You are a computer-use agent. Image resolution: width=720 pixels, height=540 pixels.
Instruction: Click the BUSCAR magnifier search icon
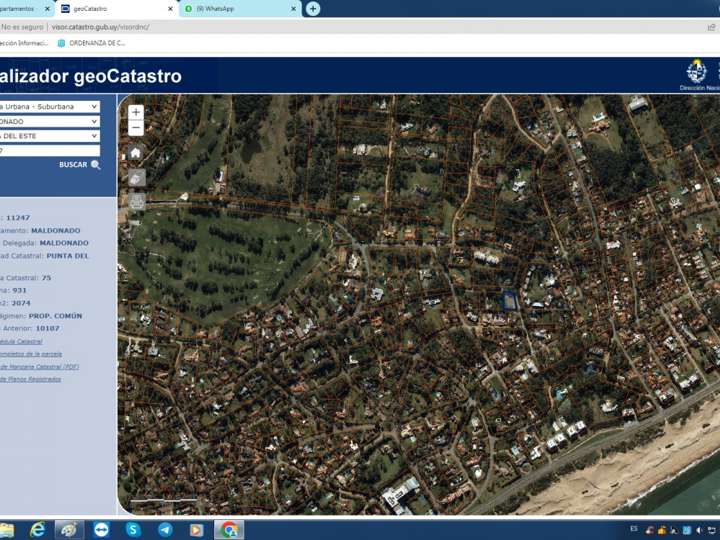point(96,165)
